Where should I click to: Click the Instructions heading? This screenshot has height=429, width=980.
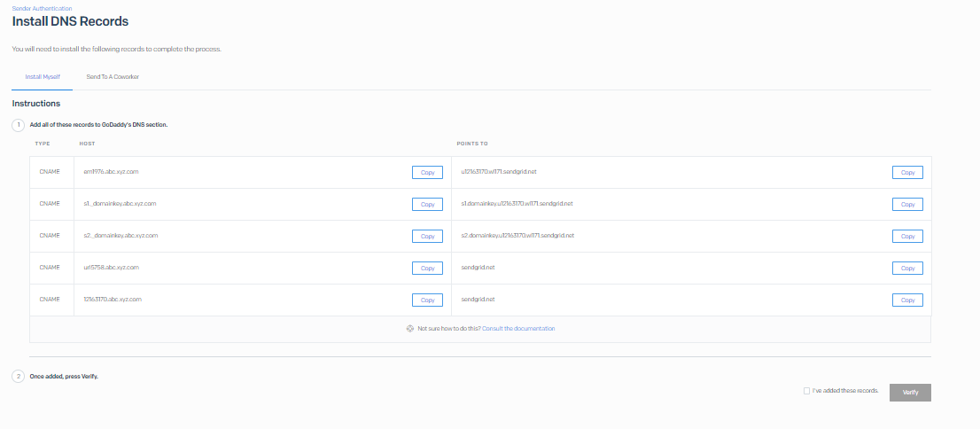click(x=36, y=103)
